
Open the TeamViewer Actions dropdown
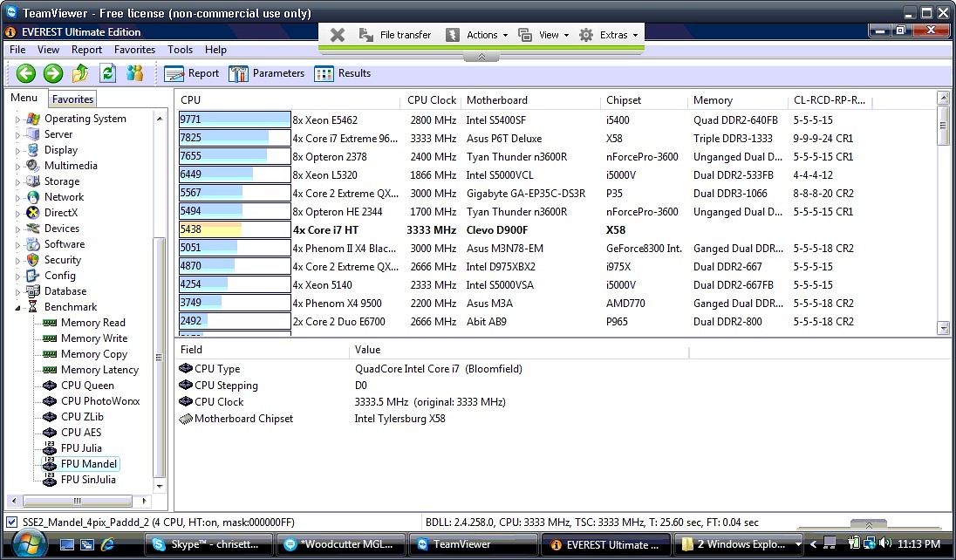click(x=477, y=36)
